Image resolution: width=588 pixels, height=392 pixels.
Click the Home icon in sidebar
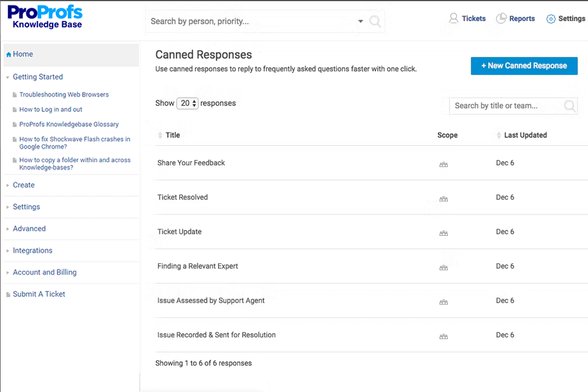9,55
